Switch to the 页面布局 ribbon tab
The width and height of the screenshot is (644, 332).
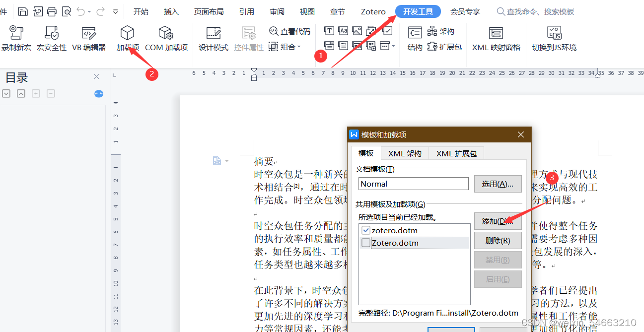coord(209,11)
